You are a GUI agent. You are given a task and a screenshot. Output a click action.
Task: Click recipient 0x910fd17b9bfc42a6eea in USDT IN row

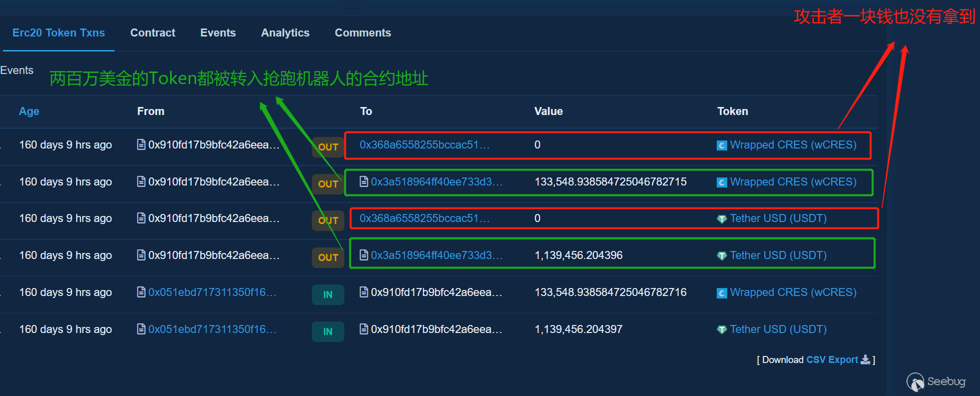[x=436, y=329]
